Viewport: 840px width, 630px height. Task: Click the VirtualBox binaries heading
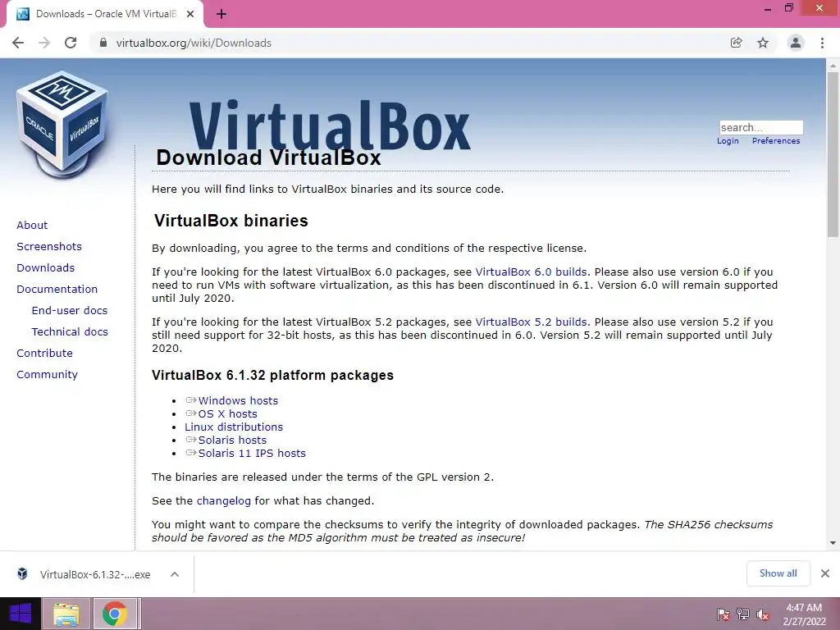231,221
